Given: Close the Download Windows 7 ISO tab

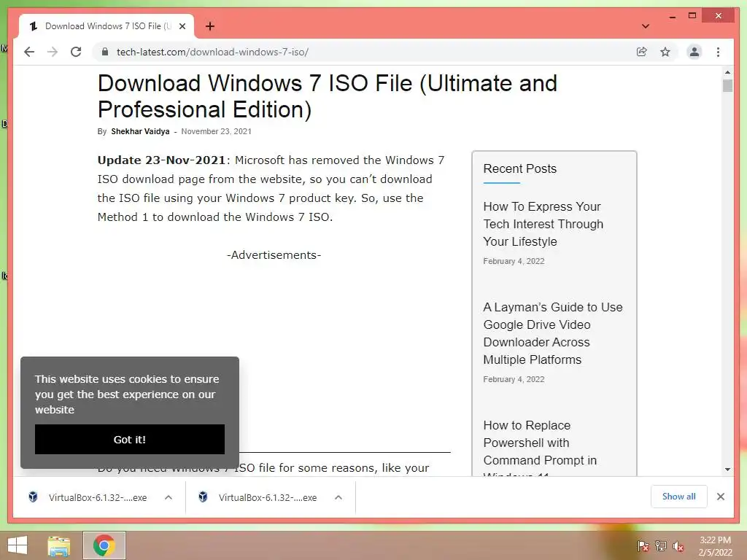Looking at the screenshot, I should point(182,26).
